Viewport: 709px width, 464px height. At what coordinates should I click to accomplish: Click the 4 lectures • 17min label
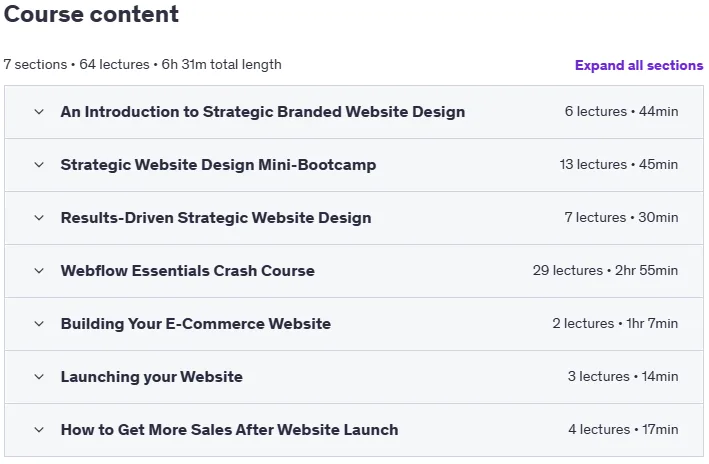tap(623, 429)
